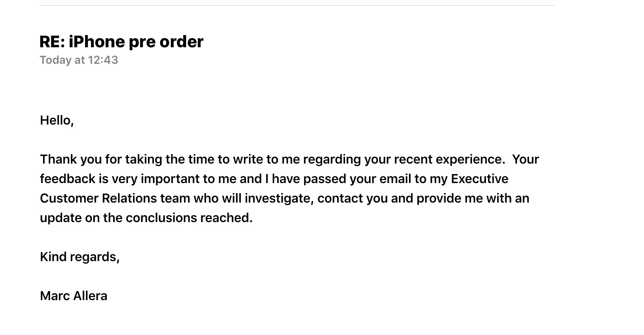
Task: Click the Kind regards, closing line
Action: tap(80, 257)
